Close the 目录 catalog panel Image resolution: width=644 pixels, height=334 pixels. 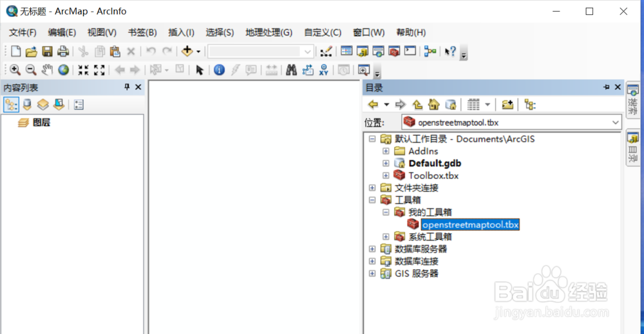pyautogui.click(x=618, y=87)
